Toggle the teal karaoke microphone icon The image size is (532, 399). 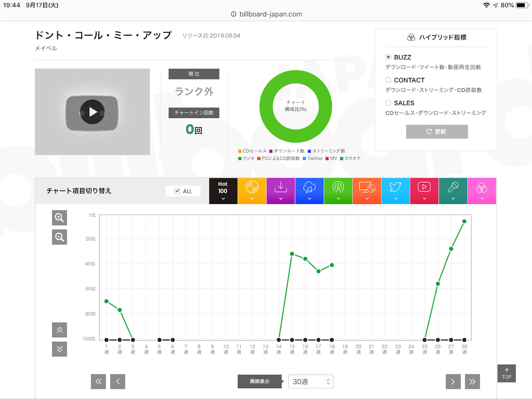(453, 191)
